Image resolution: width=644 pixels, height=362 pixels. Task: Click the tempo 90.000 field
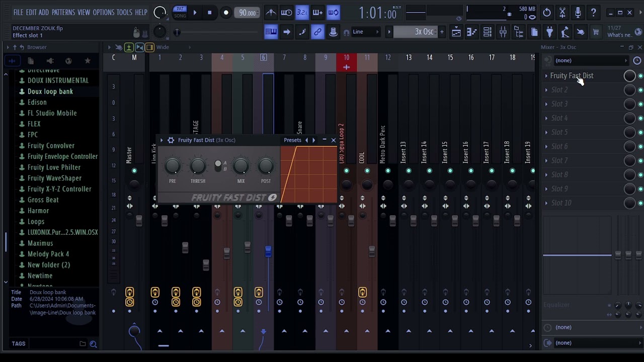click(x=247, y=13)
